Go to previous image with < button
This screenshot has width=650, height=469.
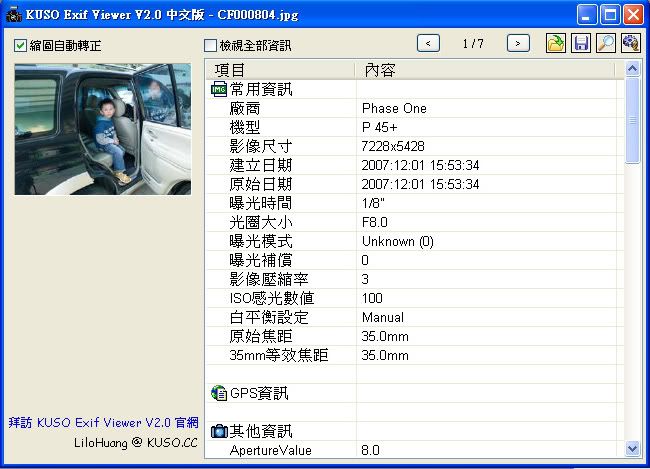[x=428, y=43]
